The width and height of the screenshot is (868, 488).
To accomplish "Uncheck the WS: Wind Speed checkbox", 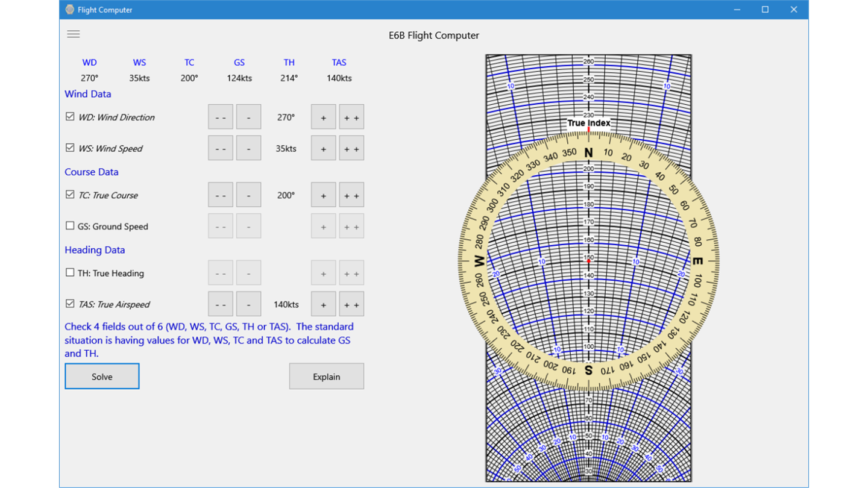I will point(70,148).
